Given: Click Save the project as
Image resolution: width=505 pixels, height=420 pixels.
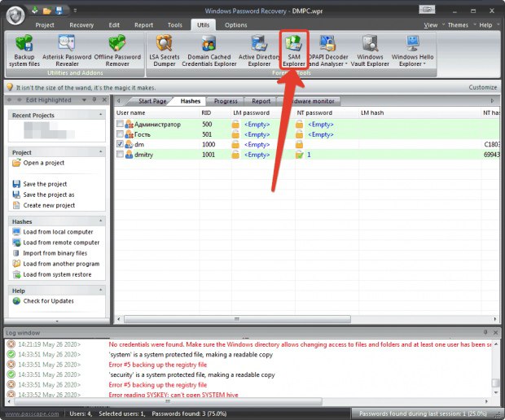Looking at the screenshot, I should coord(43,195).
